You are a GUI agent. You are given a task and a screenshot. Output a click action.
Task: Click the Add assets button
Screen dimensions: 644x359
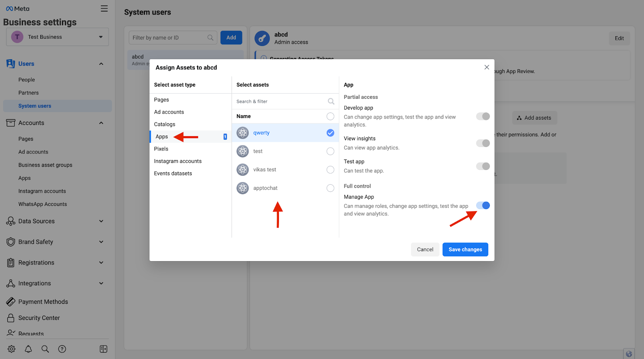(x=535, y=118)
